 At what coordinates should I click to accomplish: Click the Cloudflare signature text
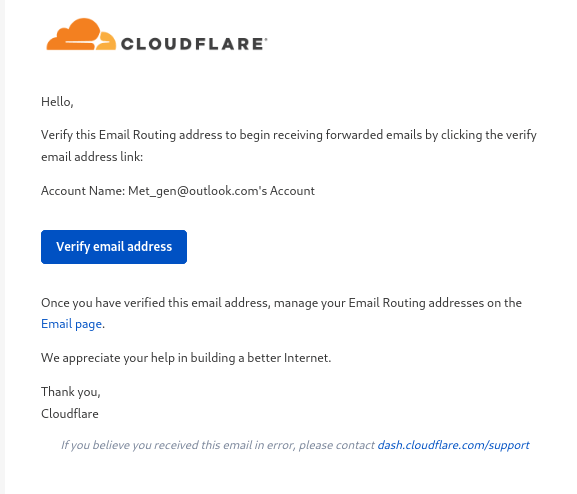click(70, 414)
